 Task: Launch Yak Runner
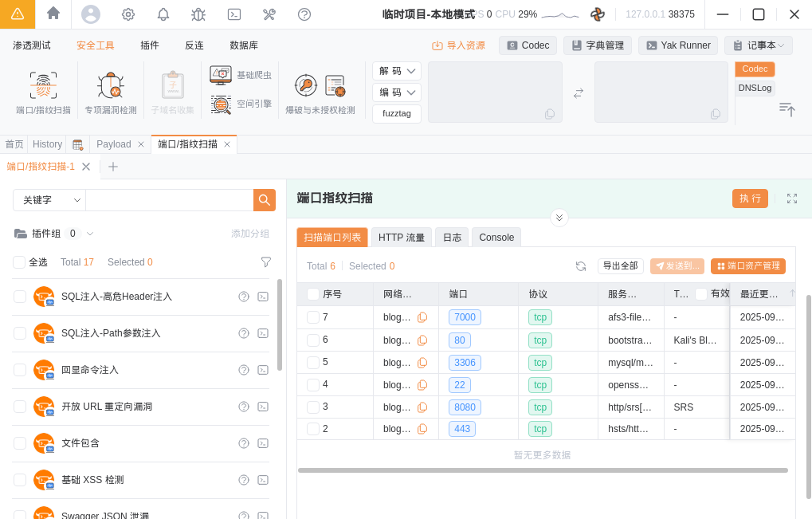coord(678,45)
